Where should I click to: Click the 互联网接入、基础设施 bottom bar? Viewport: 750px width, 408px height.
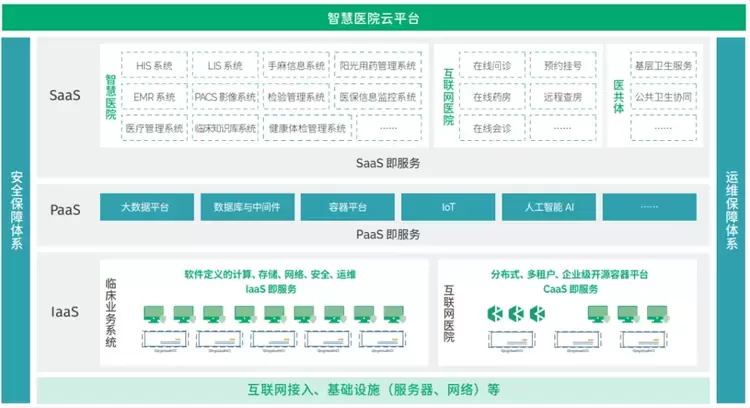coord(373,390)
